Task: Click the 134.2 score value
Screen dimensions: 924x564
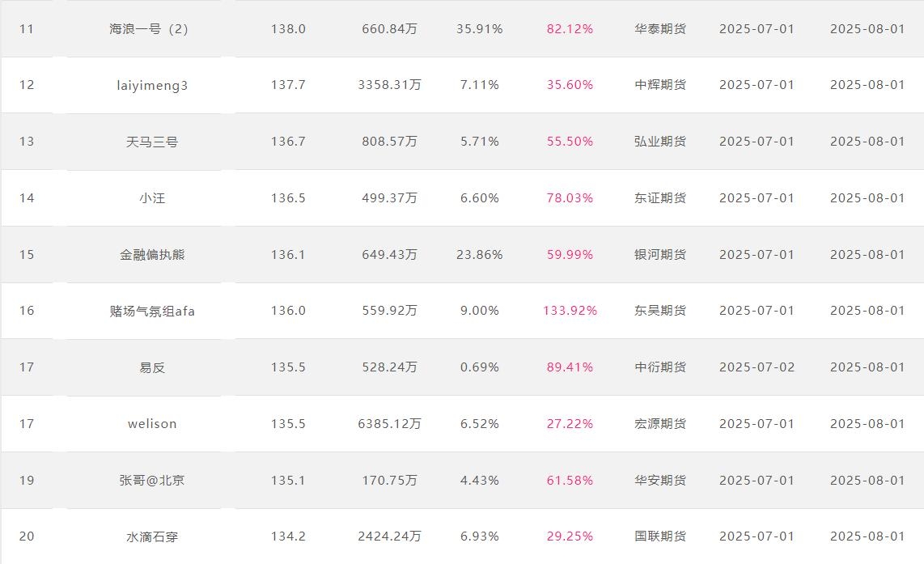Action: coord(288,536)
